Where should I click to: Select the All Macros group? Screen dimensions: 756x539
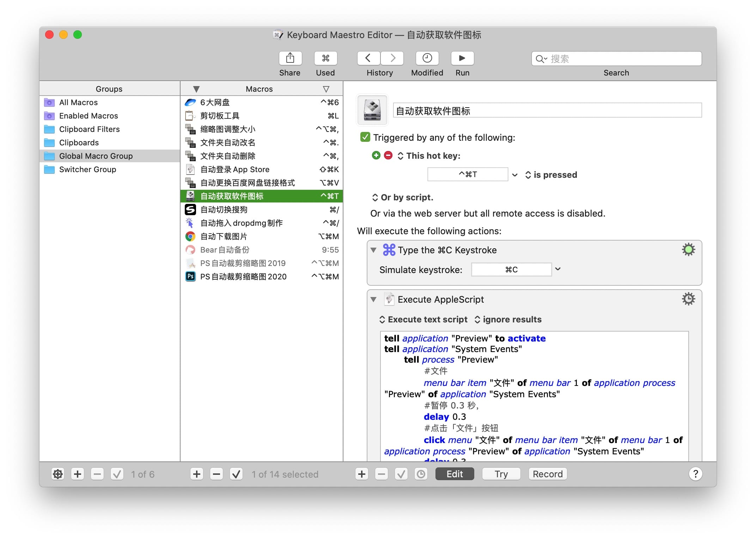point(110,102)
